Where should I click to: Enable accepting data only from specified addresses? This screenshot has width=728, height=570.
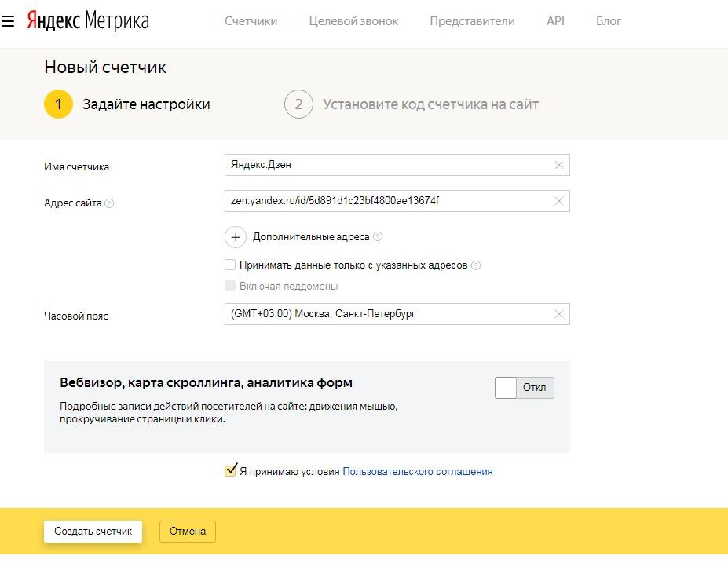pos(230,265)
